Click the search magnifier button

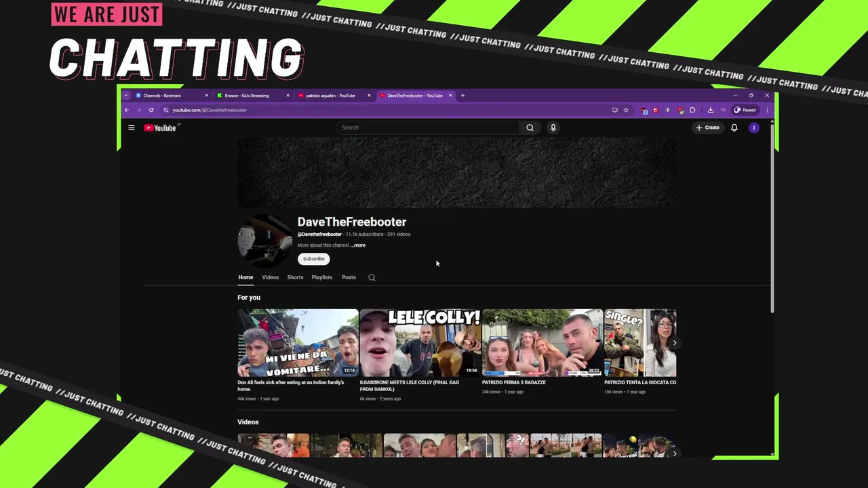(x=530, y=127)
